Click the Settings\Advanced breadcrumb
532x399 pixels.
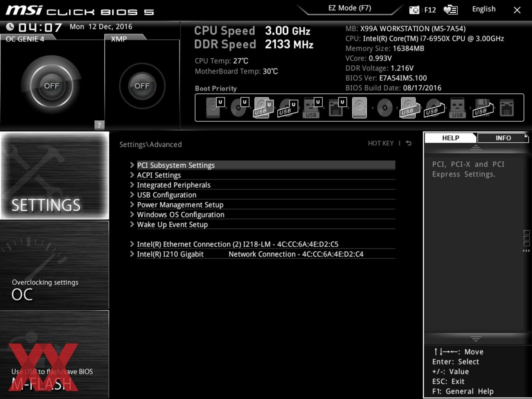point(151,144)
